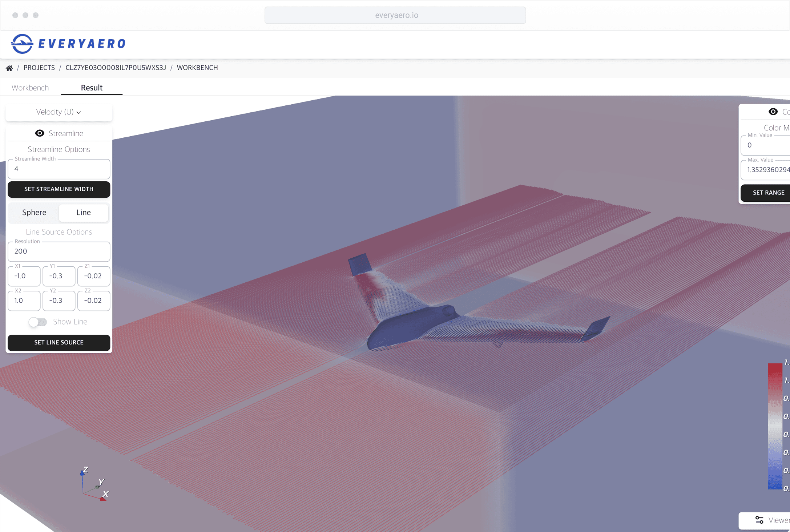790x532 pixels.
Task: Toggle the color panel eye icon
Action: [x=773, y=112]
